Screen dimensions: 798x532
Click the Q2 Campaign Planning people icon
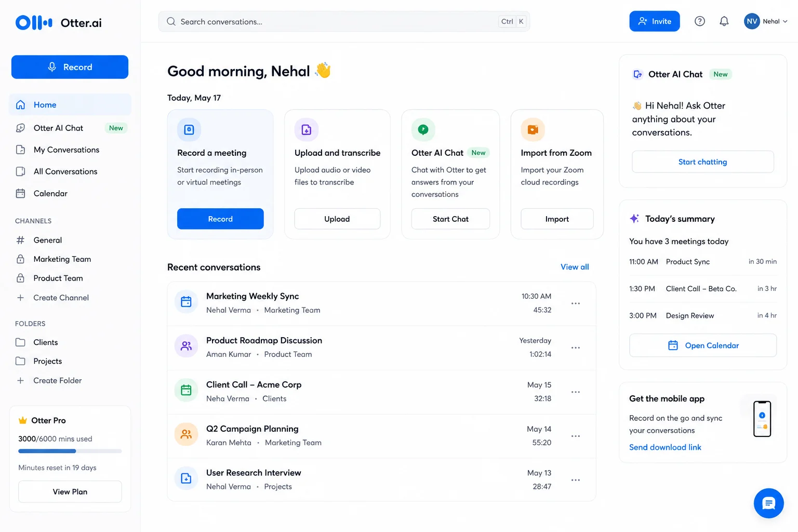coord(186,434)
